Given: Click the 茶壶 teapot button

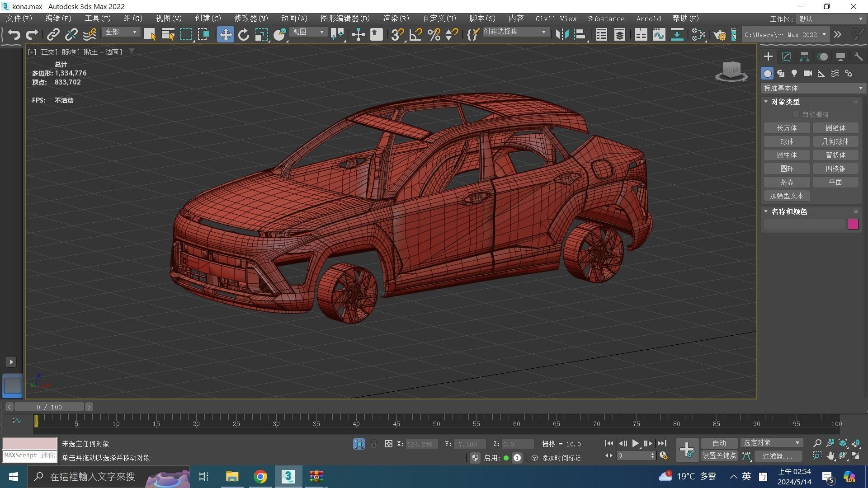Looking at the screenshot, I should coord(787,182).
